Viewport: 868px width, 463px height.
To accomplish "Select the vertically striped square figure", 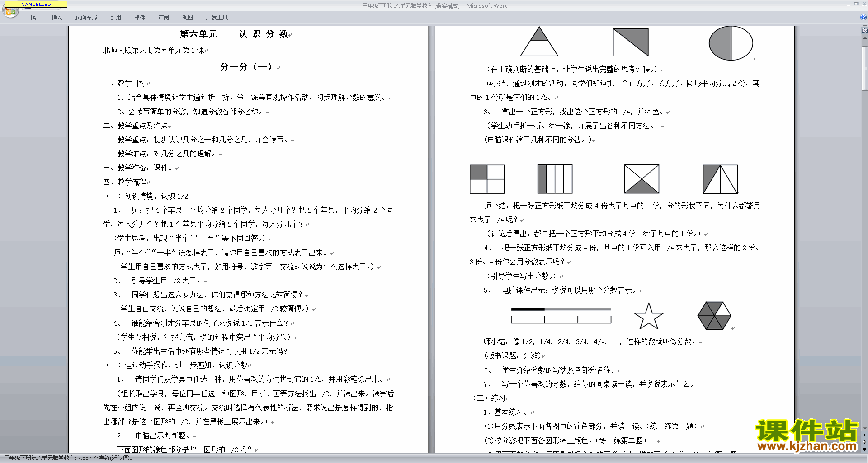I will tap(555, 179).
